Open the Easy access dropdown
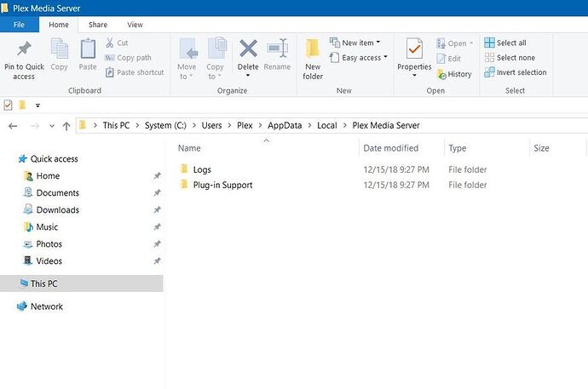 coord(359,58)
